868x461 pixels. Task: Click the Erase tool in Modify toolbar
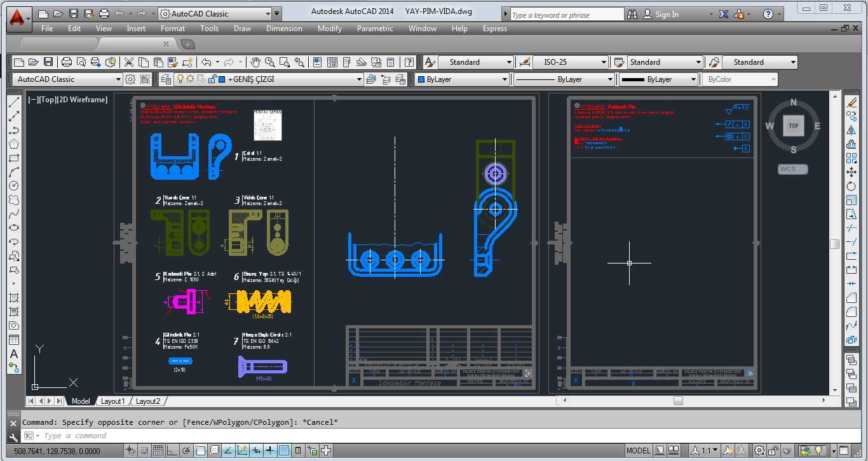pyautogui.click(x=851, y=103)
